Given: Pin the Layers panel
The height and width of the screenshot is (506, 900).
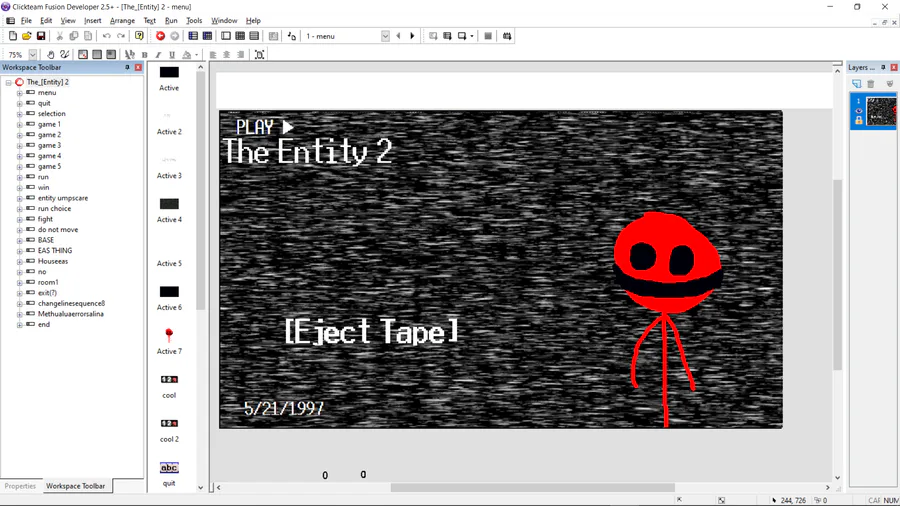Looking at the screenshot, I should click(x=883, y=67).
